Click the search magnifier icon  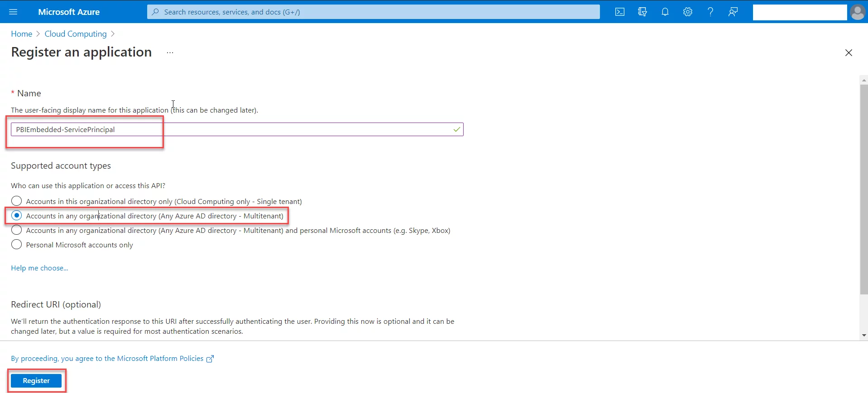point(155,12)
